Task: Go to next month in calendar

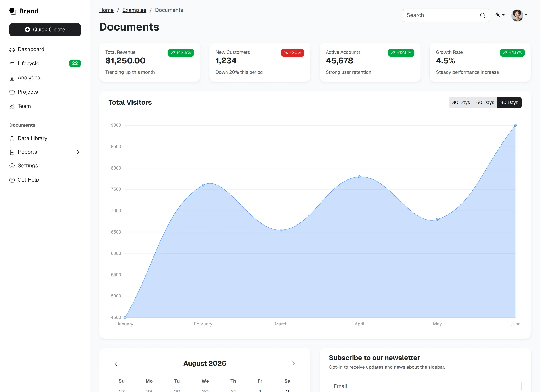Action: (293, 363)
